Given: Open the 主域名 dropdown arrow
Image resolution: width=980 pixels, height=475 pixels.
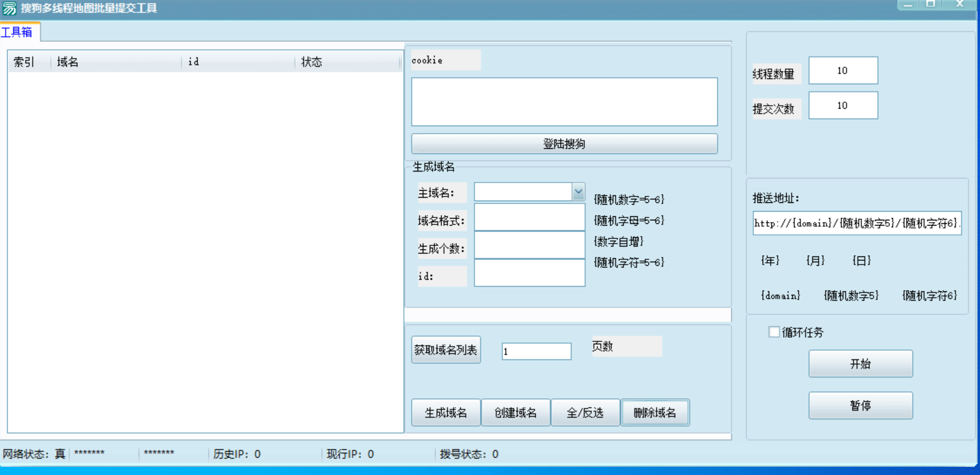Looking at the screenshot, I should [x=578, y=191].
